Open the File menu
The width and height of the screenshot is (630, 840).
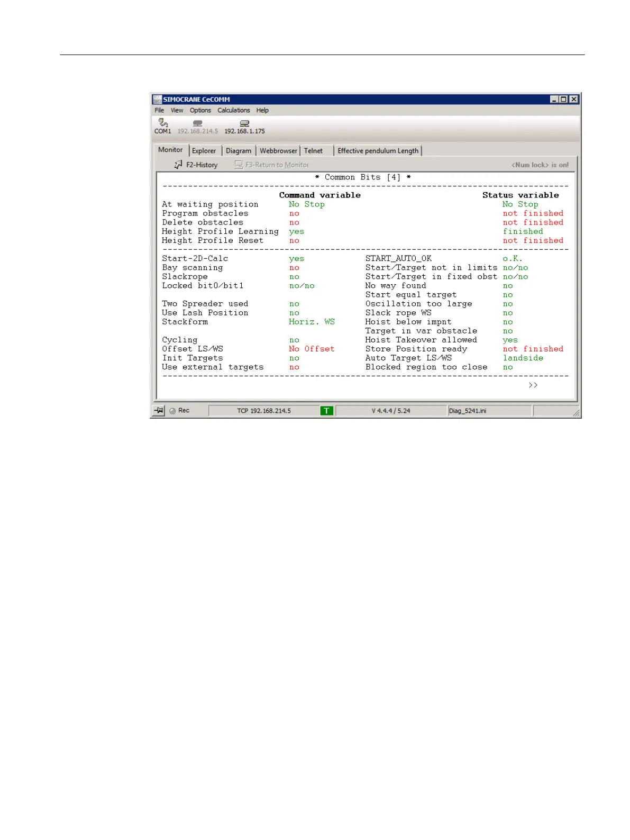tap(159, 111)
